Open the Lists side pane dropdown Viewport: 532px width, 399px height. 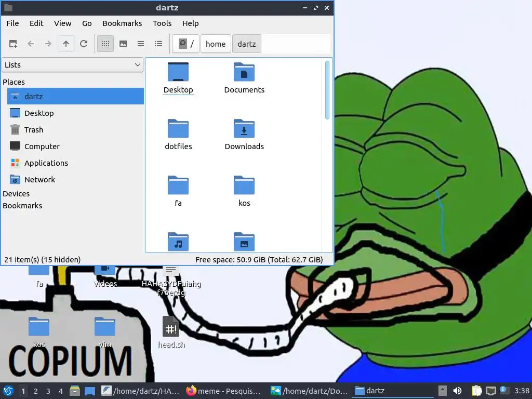click(73, 65)
